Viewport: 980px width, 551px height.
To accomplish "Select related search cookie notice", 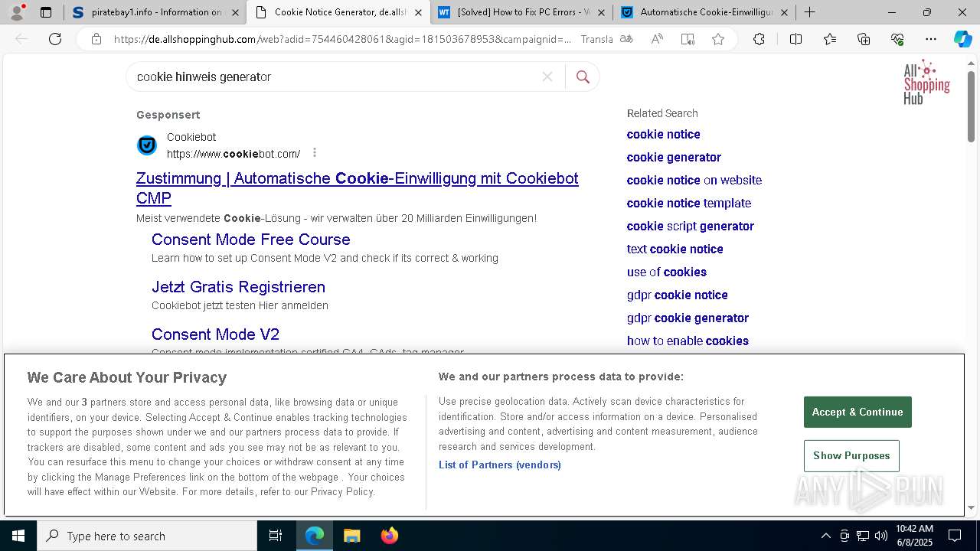I will pyautogui.click(x=664, y=134).
